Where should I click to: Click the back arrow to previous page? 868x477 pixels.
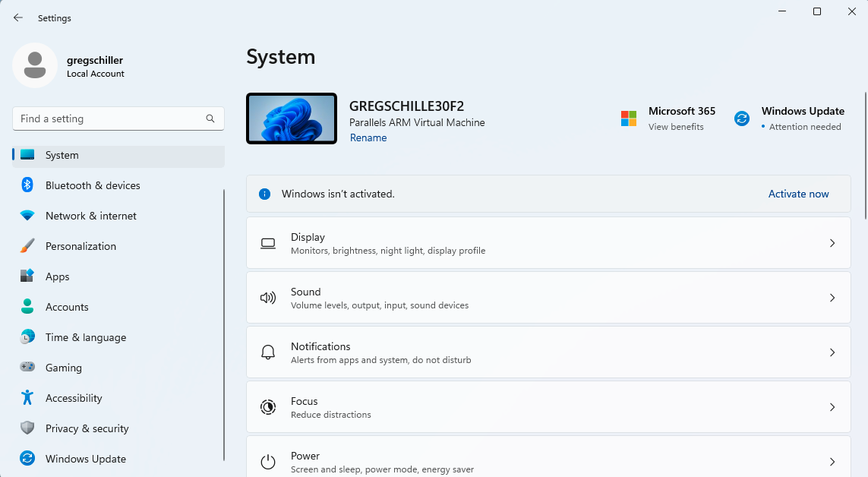click(17, 17)
